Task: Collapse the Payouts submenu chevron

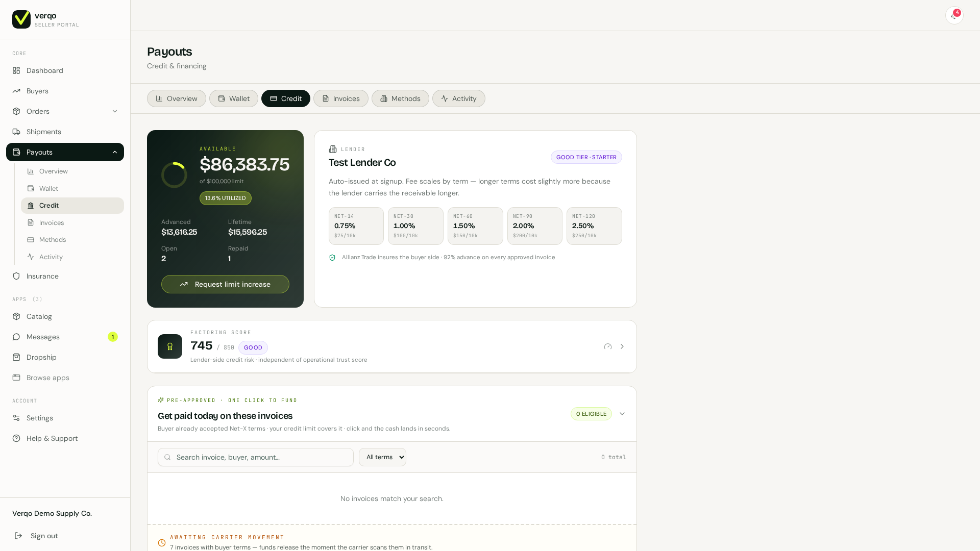Action: tap(115, 152)
